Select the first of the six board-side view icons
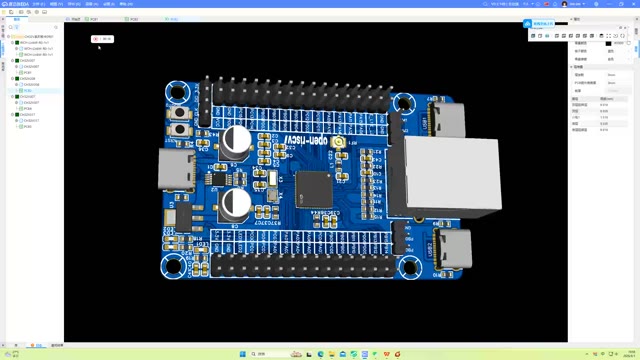 coord(557,36)
